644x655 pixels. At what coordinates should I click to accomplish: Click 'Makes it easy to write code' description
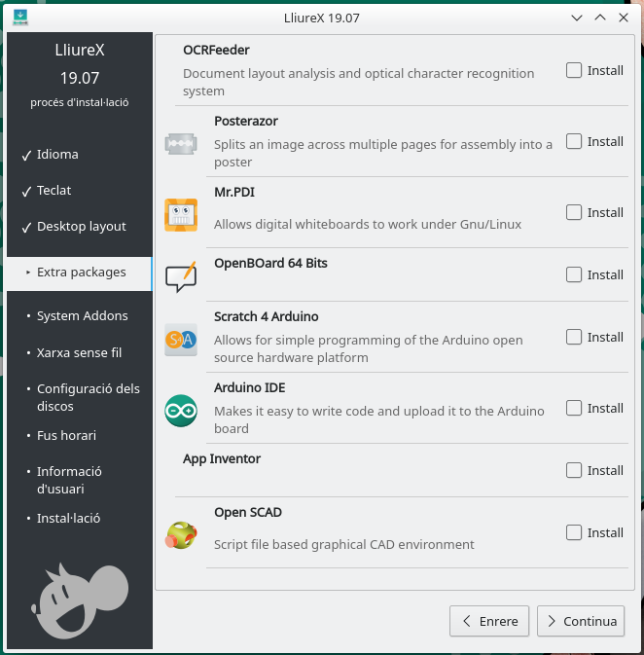[378, 419]
